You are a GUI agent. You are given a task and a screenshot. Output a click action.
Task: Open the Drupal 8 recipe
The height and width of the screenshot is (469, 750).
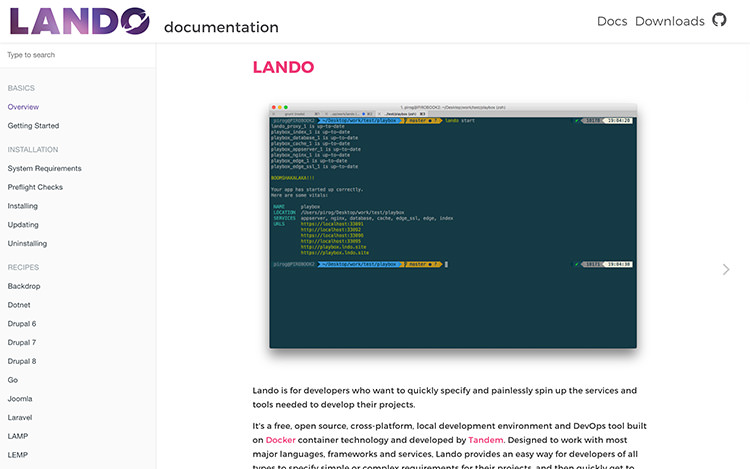coord(22,361)
